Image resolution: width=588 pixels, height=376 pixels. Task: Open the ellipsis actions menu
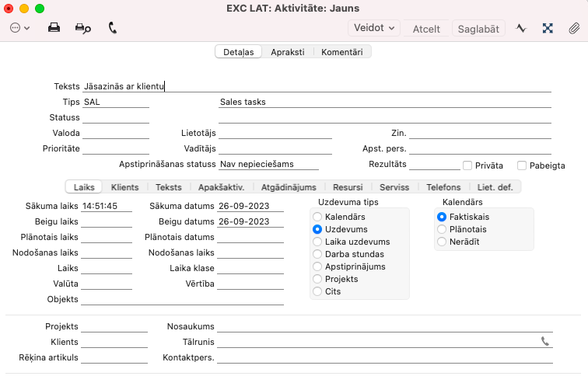click(20, 28)
